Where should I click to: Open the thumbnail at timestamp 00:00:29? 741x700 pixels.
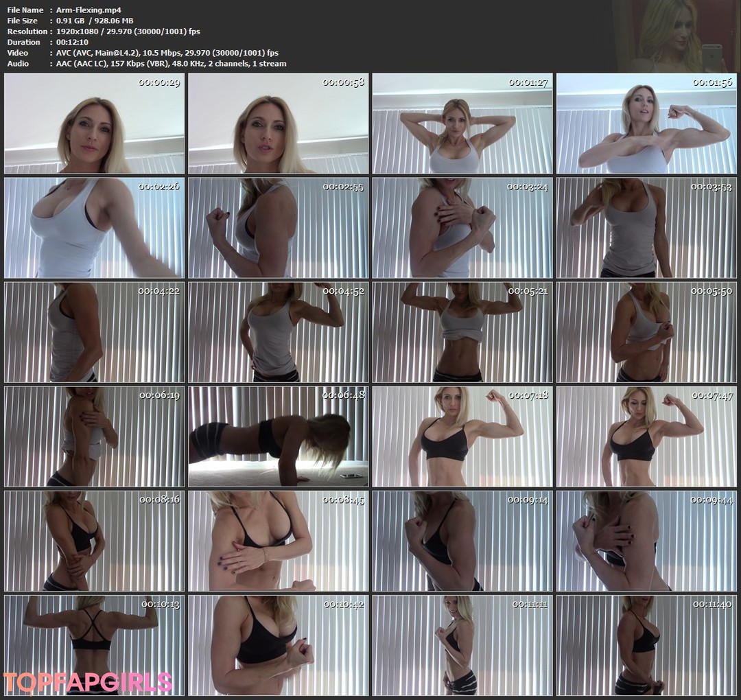(x=93, y=124)
